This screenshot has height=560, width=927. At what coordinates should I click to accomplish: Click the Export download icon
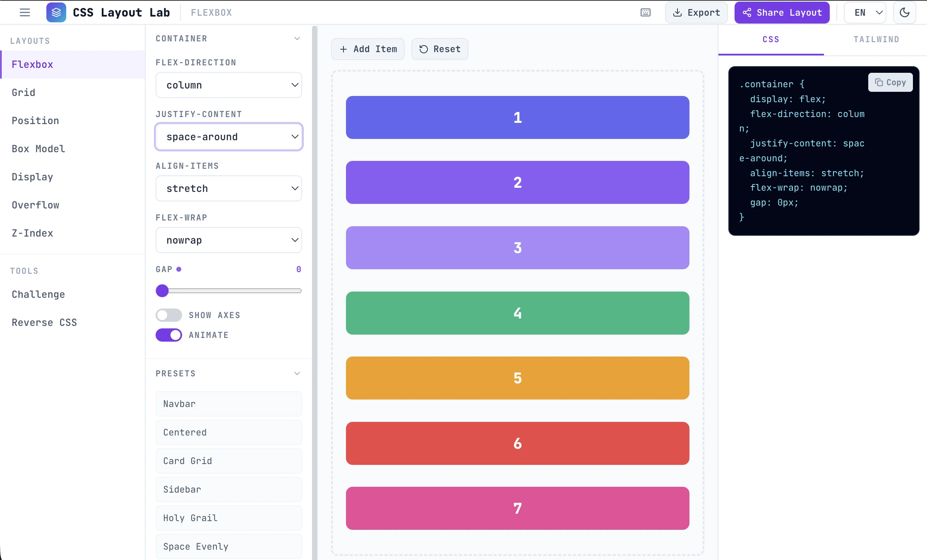(x=677, y=12)
